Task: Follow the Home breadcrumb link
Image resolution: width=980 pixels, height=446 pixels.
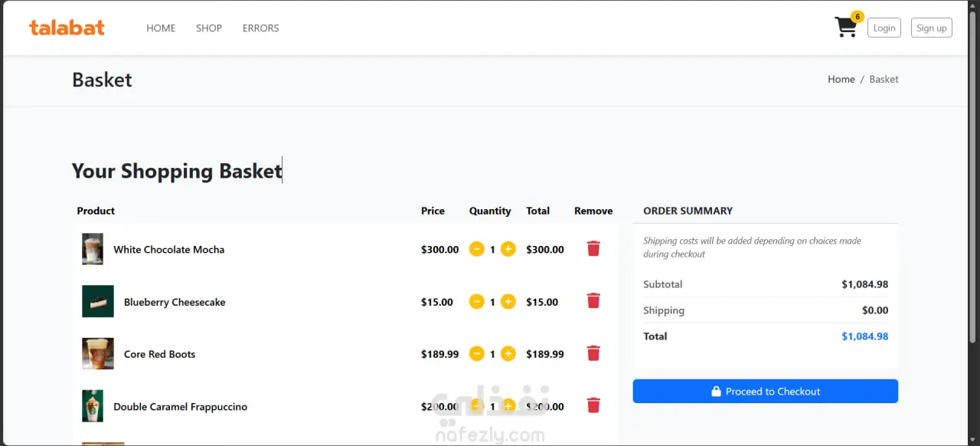Action: [x=841, y=79]
